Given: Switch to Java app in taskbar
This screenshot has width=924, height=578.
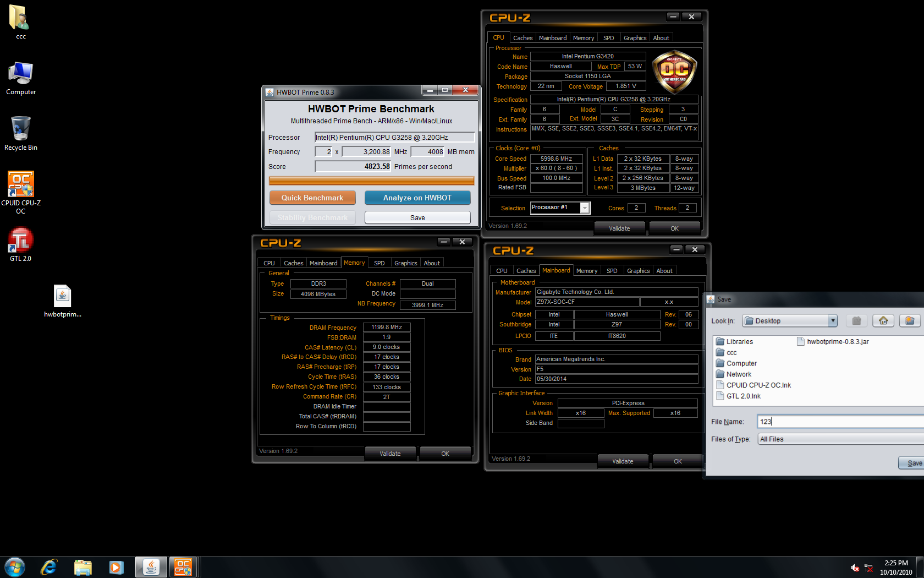Looking at the screenshot, I should (151, 567).
